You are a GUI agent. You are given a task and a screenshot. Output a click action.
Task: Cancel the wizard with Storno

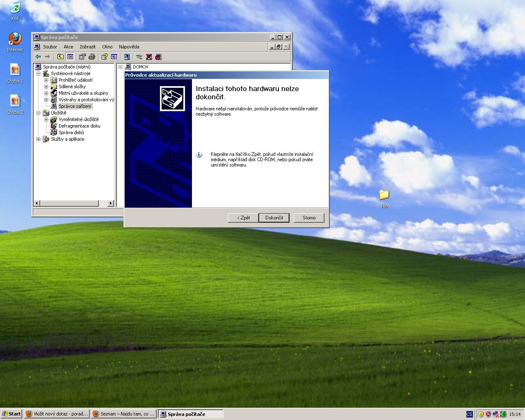pyautogui.click(x=309, y=218)
